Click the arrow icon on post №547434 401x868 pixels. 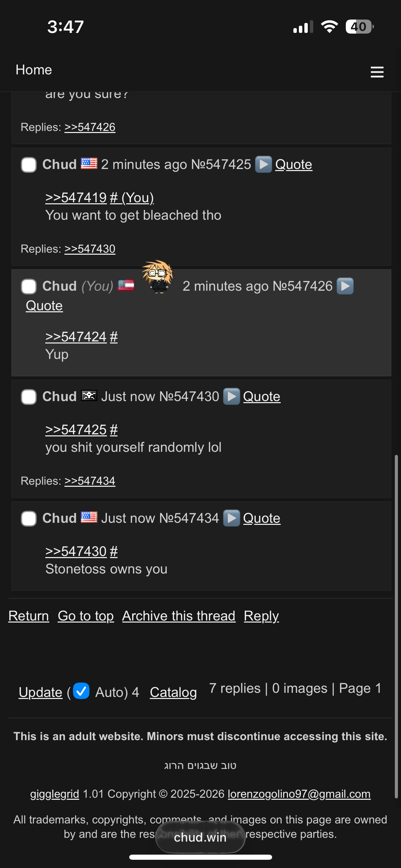click(232, 518)
